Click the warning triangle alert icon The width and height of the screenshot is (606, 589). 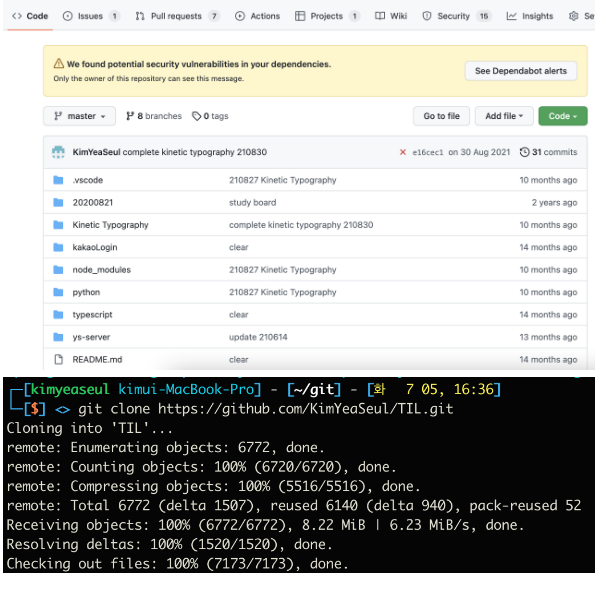59,64
